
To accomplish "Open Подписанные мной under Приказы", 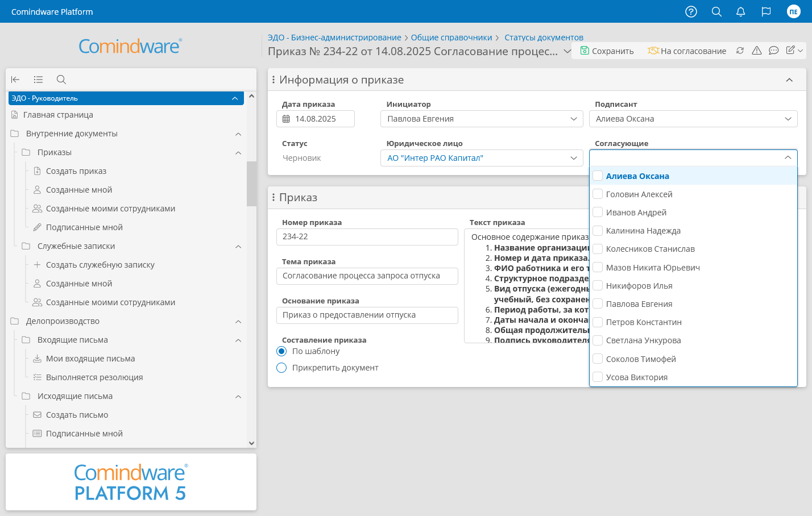I will click(84, 227).
